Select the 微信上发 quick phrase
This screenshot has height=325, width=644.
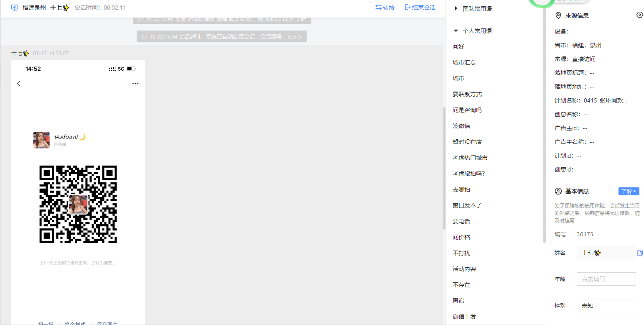click(x=464, y=317)
